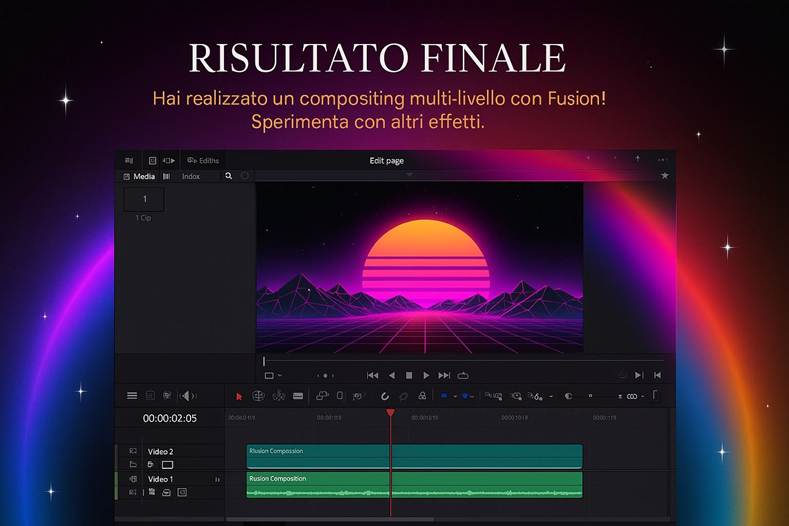The height and width of the screenshot is (526, 789).
Task: Activate the Trim edit tool beside the arrow
Action: [x=258, y=396]
